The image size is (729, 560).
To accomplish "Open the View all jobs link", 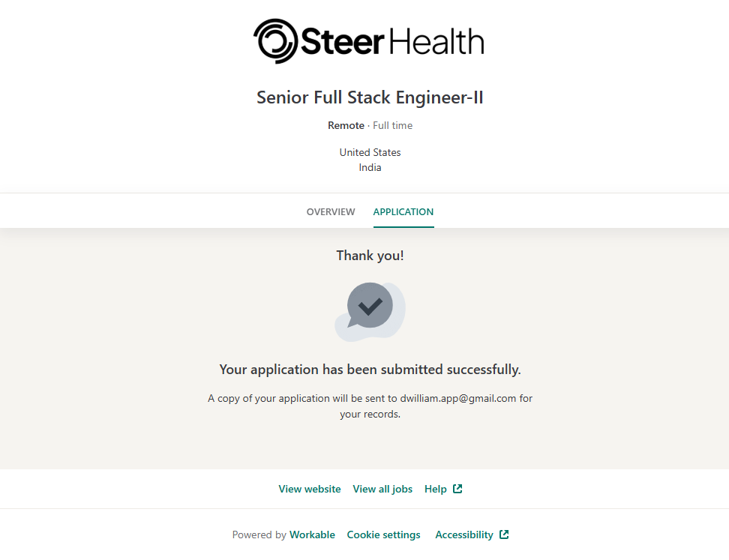I will 382,489.
